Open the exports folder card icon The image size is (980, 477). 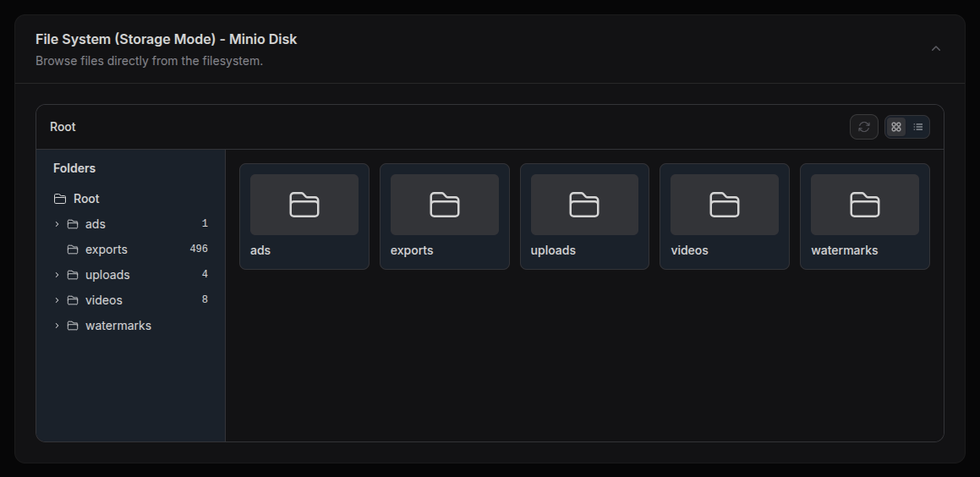click(x=444, y=205)
